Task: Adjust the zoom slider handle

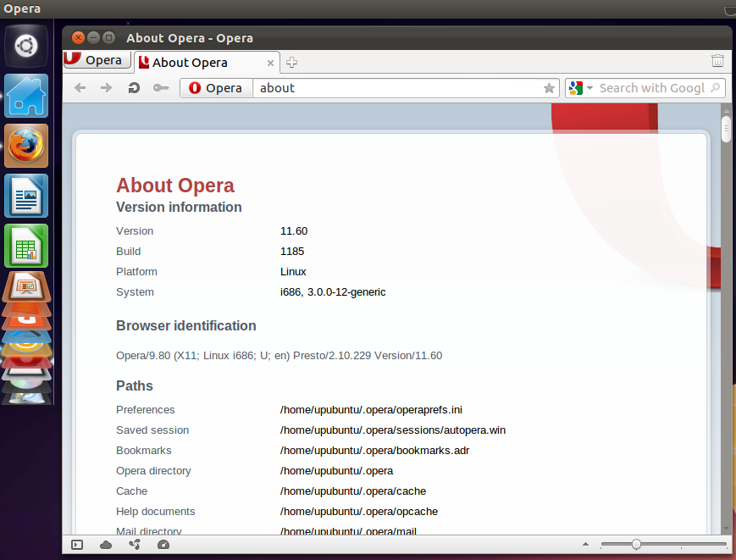Action: (636, 545)
